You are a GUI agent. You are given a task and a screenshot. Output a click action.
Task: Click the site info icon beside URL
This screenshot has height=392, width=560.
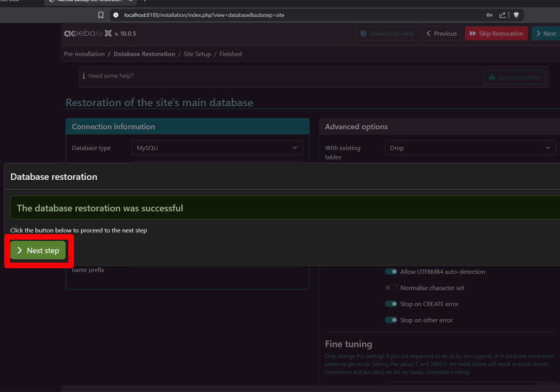click(116, 15)
